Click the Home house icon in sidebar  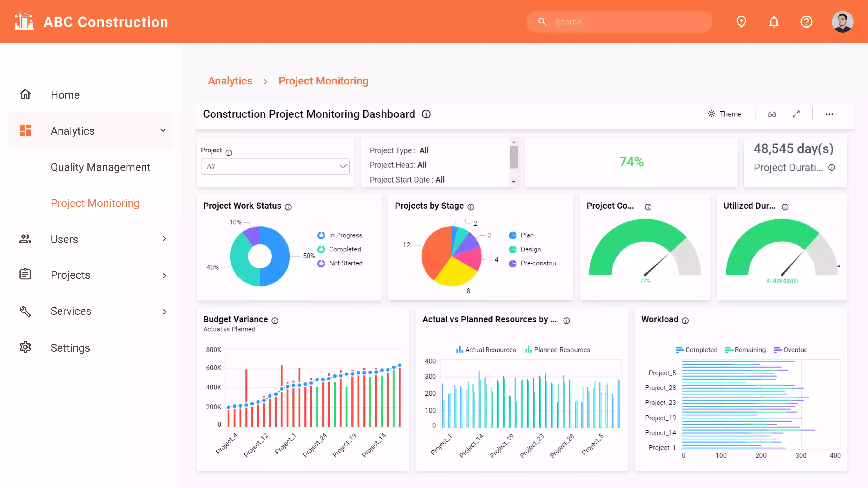pos(25,94)
